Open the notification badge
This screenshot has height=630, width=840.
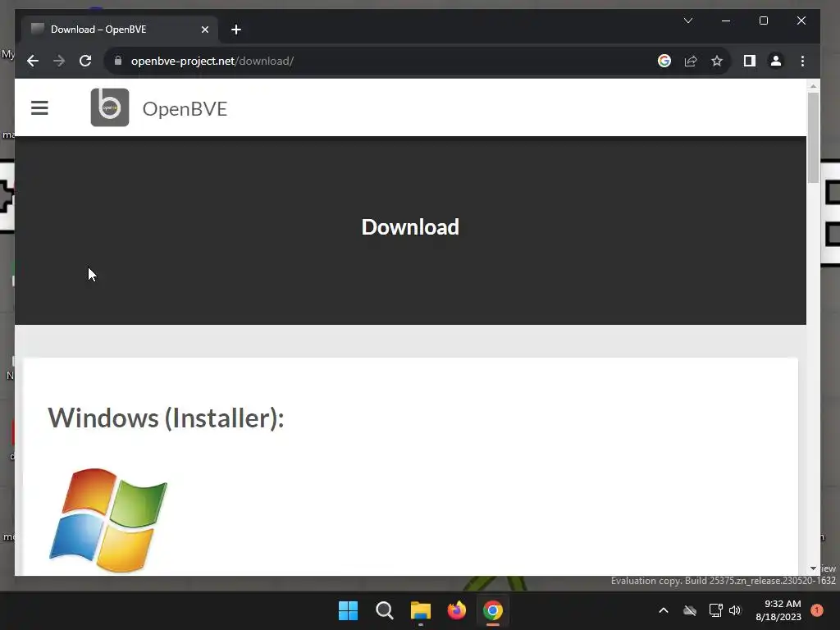tap(817, 610)
